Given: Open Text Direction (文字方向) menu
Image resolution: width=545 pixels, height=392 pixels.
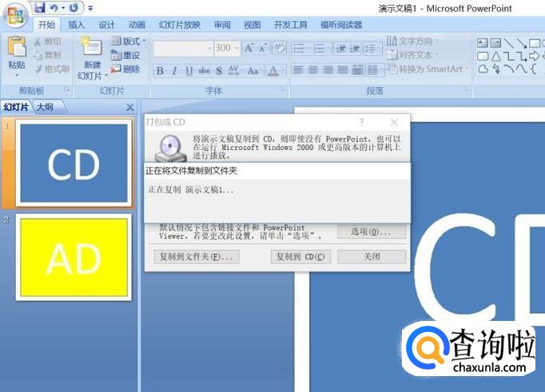Looking at the screenshot, I should tap(412, 41).
